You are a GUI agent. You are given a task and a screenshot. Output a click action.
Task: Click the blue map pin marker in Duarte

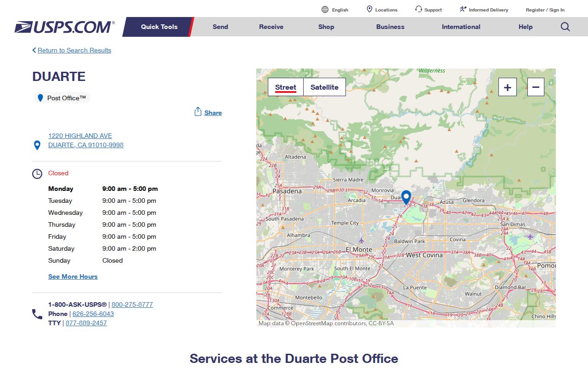tap(406, 197)
